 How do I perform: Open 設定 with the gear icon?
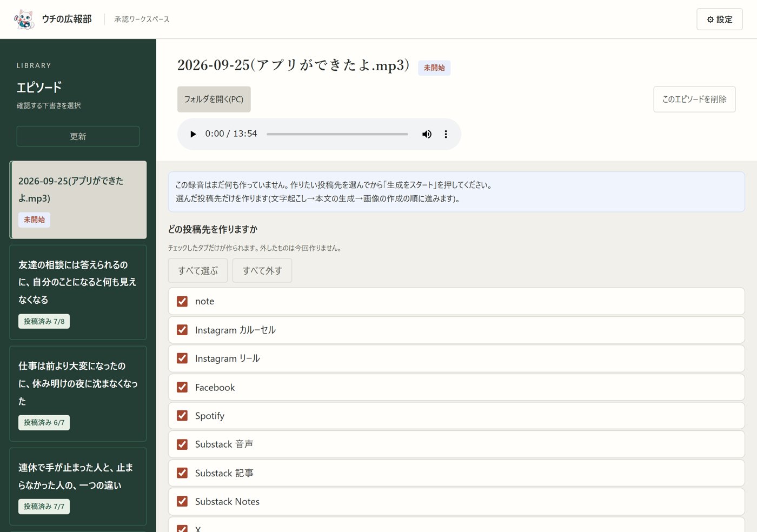click(719, 19)
